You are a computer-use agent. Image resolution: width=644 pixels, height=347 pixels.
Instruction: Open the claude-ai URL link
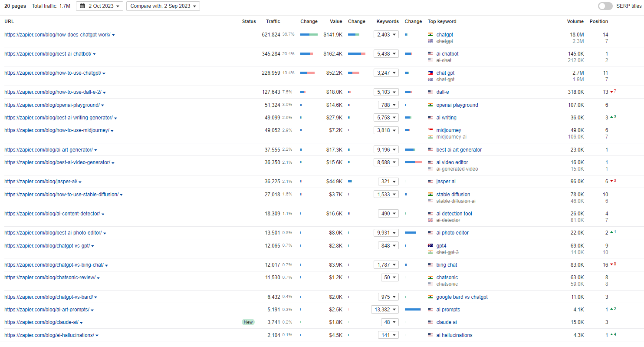[41, 322]
